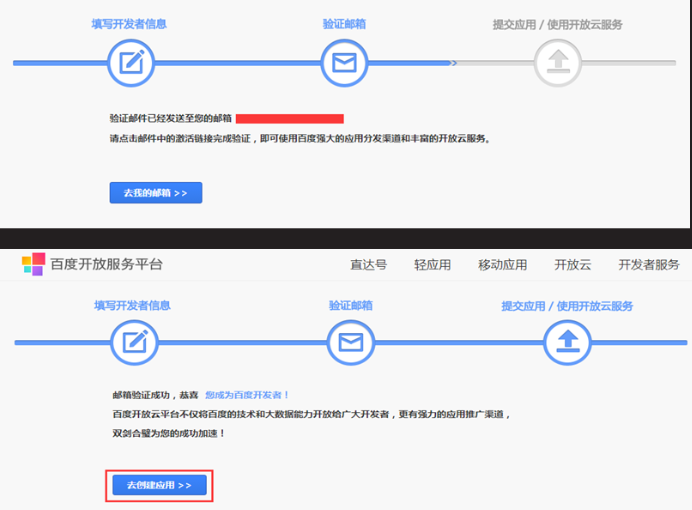Click lower 验证邮箱 step label

click(x=351, y=305)
